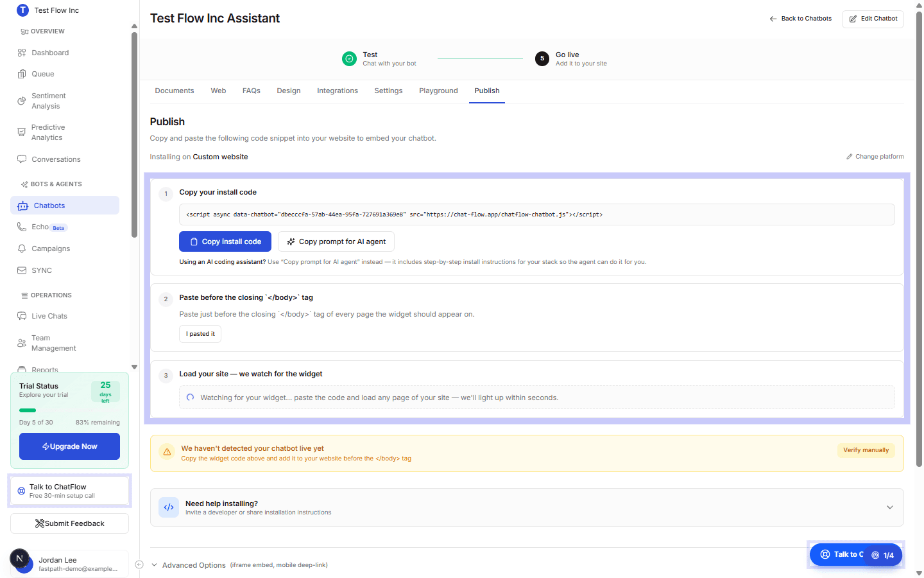Image resolution: width=924 pixels, height=578 pixels.
Task: Click the sidebar scroll down arrow
Action: (x=134, y=367)
